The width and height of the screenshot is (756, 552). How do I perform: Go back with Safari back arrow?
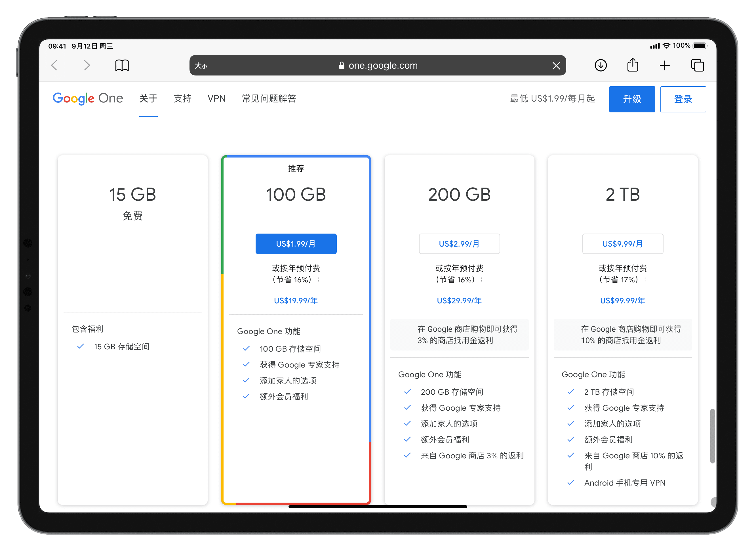(54, 65)
